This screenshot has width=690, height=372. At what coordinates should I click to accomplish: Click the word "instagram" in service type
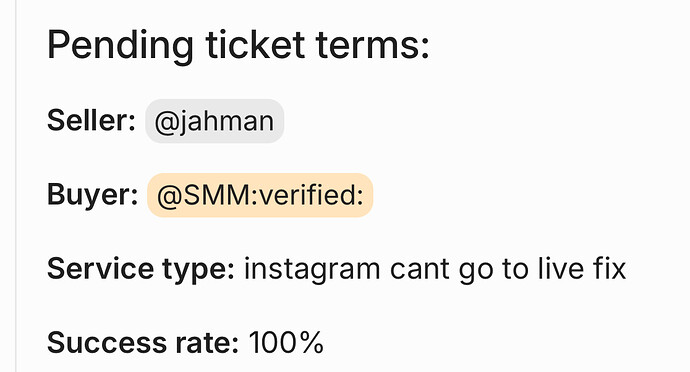coord(312,269)
